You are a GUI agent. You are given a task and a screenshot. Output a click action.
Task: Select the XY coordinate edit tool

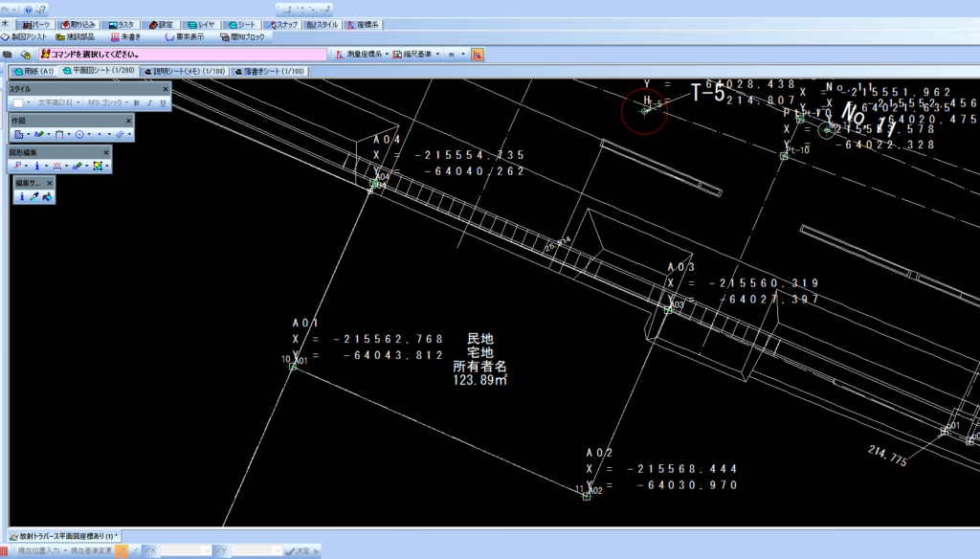pyautogui.click(x=58, y=166)
